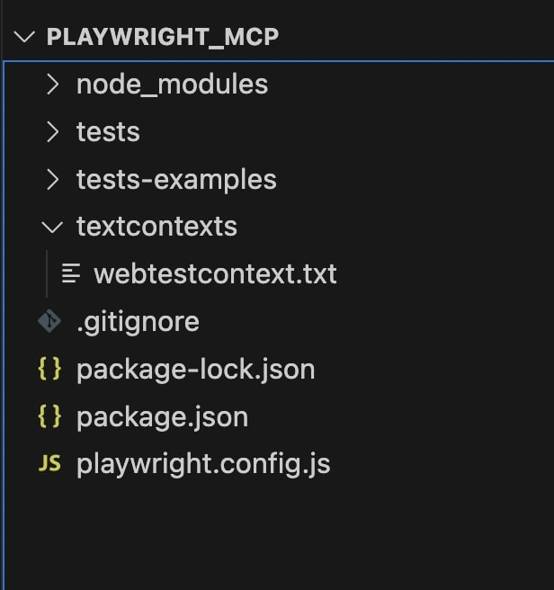554x590 pixels.
Task: Open the .gitignore file
Action: pos(138,322)
